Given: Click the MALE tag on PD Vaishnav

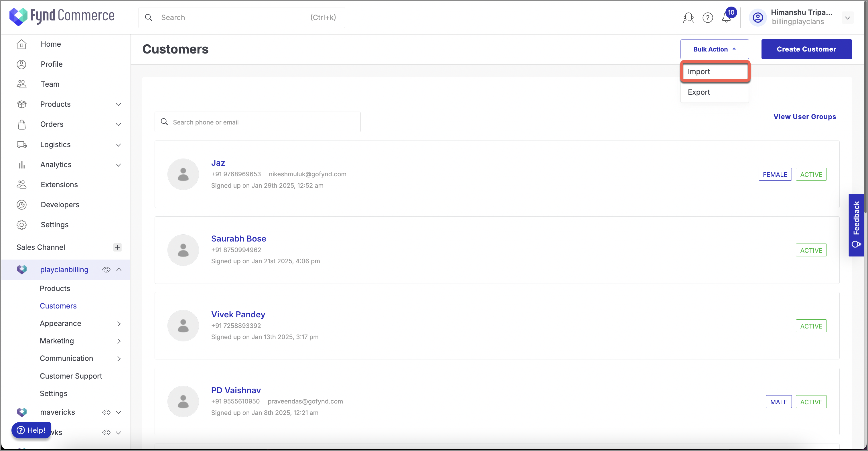Looking at the screenshot, I should tap(778, 402).
